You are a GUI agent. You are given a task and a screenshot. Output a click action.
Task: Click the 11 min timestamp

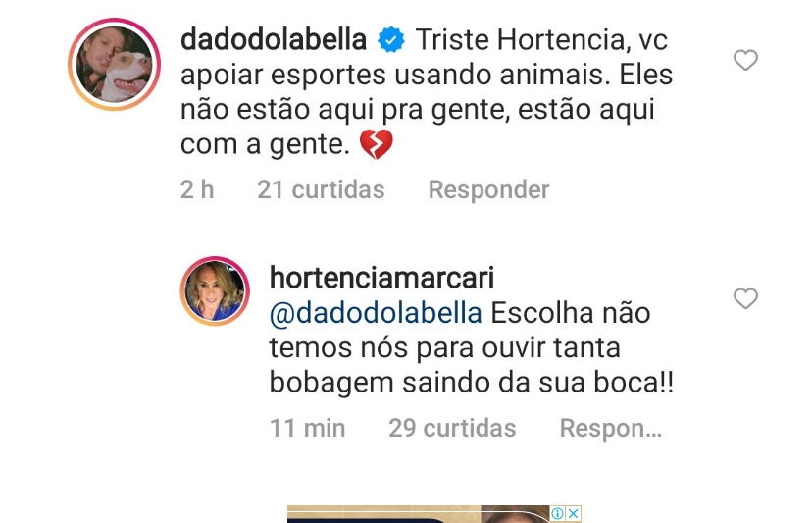307,429
